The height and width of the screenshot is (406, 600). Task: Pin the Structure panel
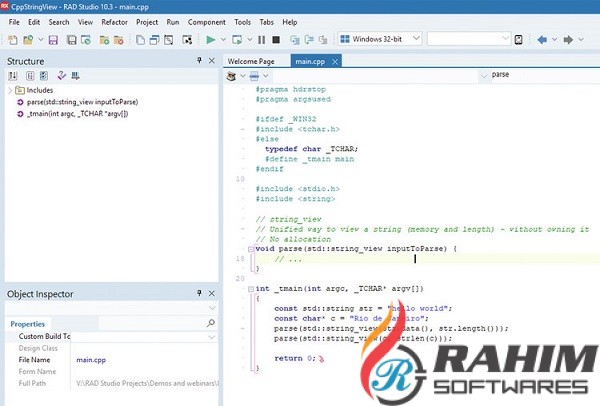click(x=199, y=60)
